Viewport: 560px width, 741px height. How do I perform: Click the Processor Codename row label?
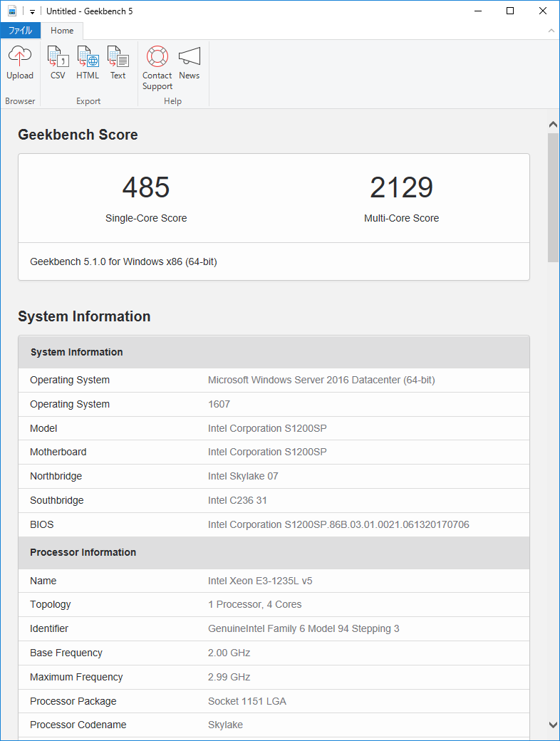coord(78,725)
